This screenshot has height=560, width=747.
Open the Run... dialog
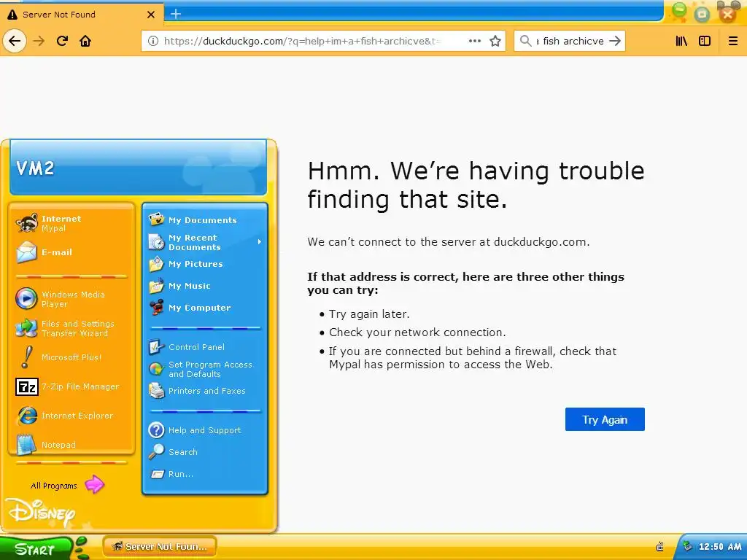click(x=205, y=474)
